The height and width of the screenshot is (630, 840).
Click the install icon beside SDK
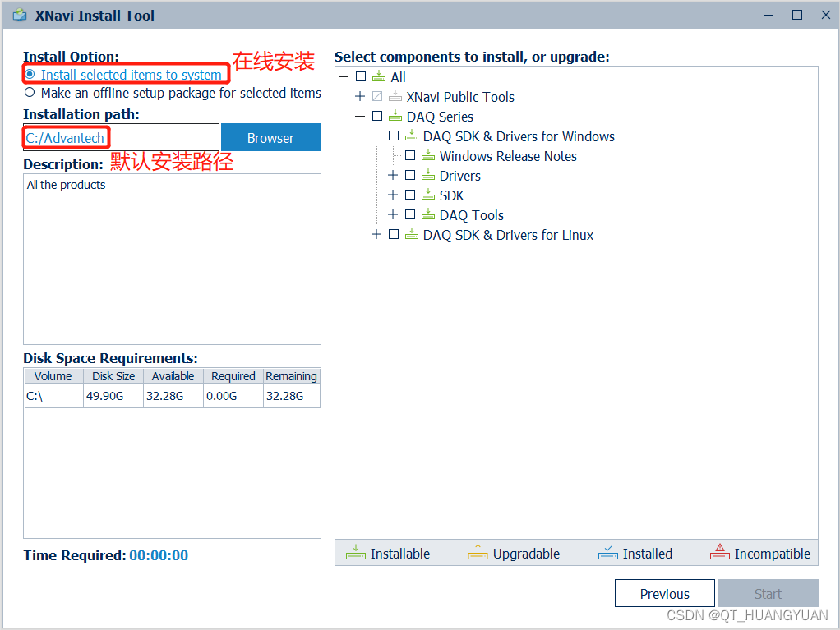click(x=428, y=195)
